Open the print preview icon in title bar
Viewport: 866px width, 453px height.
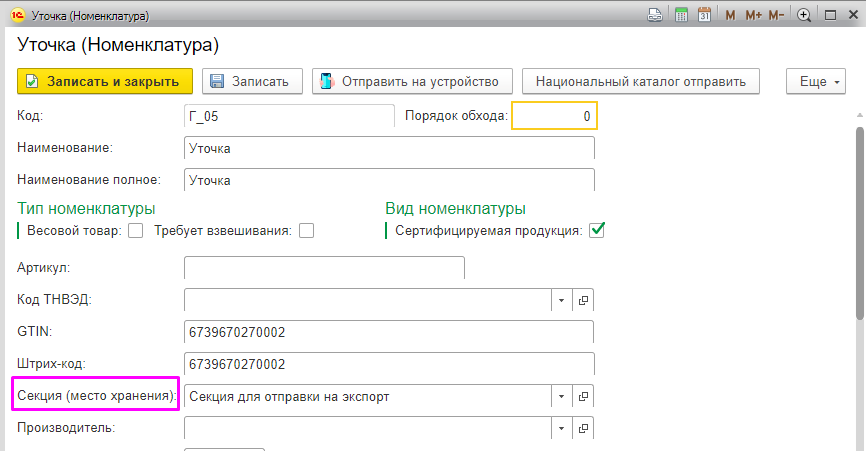pos(655,15)
